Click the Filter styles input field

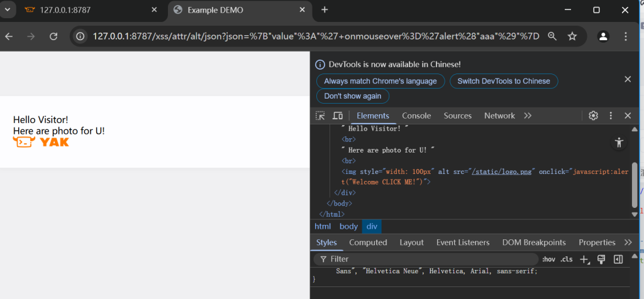(428, 259)
